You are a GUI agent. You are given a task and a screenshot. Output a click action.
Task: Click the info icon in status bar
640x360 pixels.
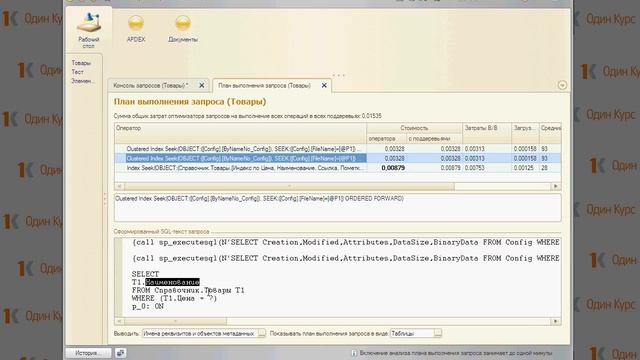[x=354, y=353]
